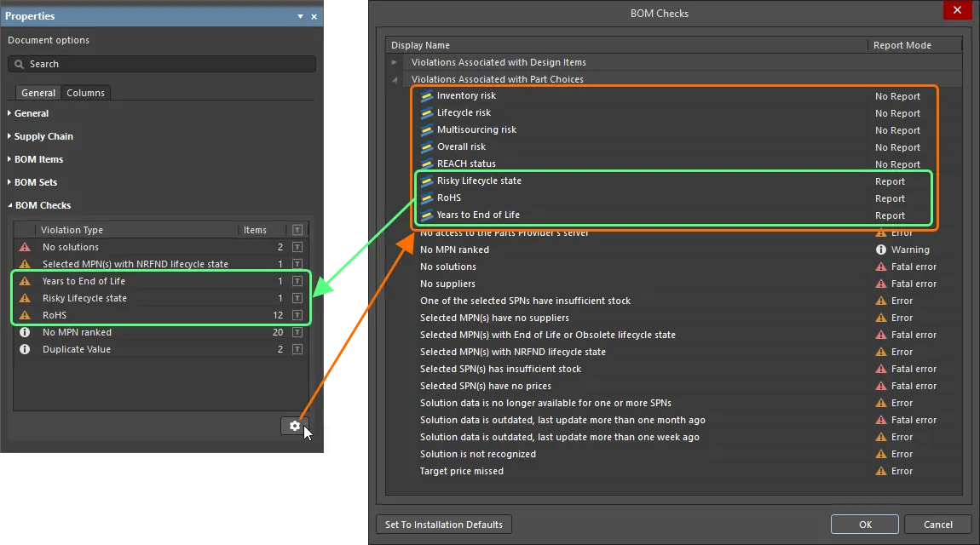Switch to the Columns tab
Image resolution: width=980 pixels, height=545 pixels.
85,93
